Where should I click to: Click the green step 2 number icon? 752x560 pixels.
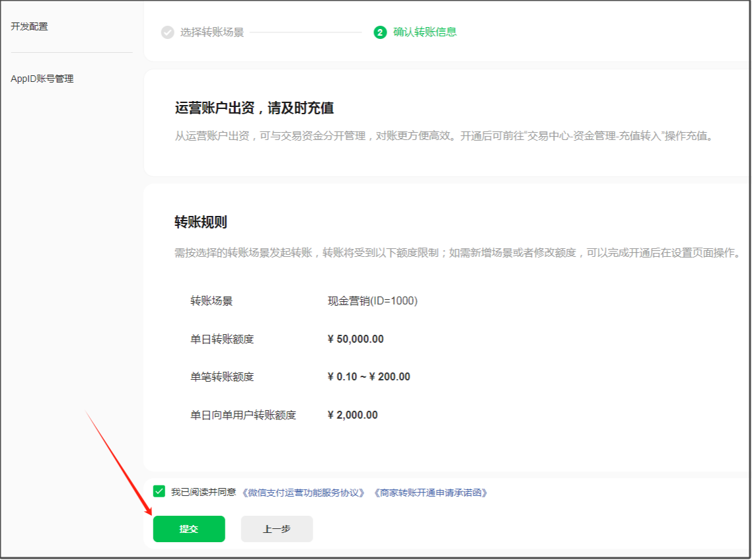click(x=380, y=32)
